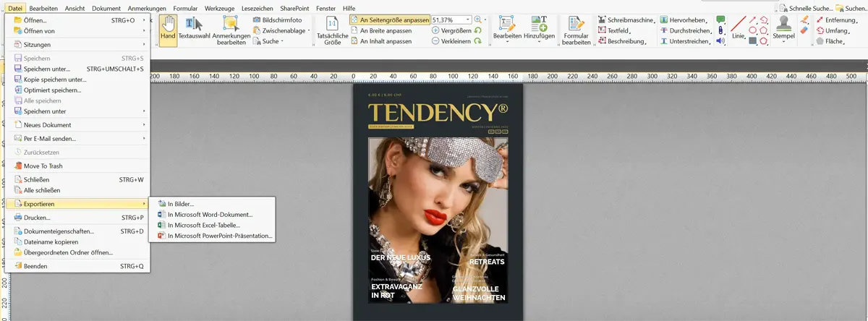This screenshot has height=321, width=868.
Task: Select the Durchstreichen tool
Action: click(x=686, y=31)
